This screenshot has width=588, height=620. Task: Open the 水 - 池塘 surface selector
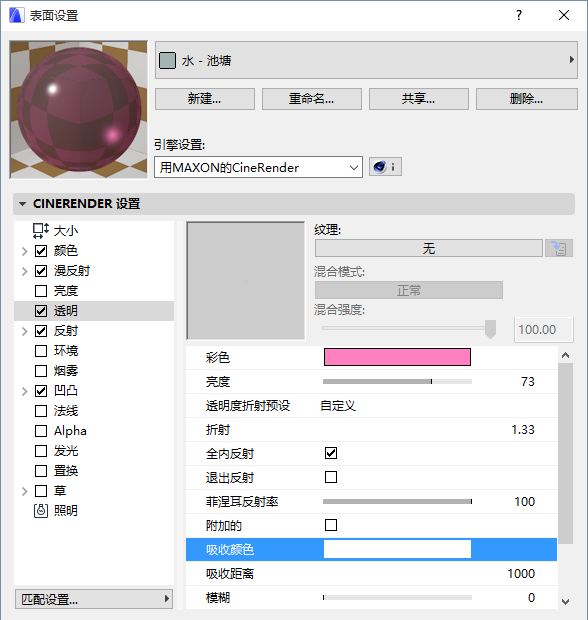pyautogui.click(x=366, y=60)
